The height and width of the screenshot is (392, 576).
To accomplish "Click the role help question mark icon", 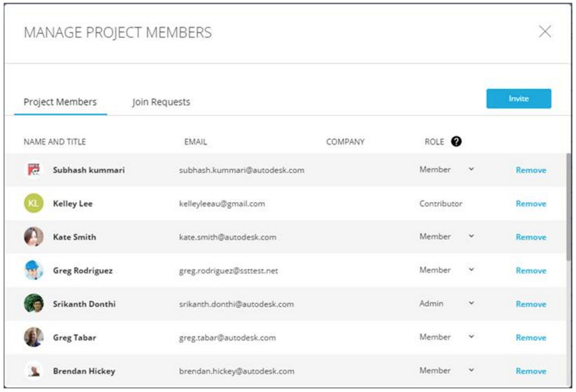I will click(x=456, y=142).
